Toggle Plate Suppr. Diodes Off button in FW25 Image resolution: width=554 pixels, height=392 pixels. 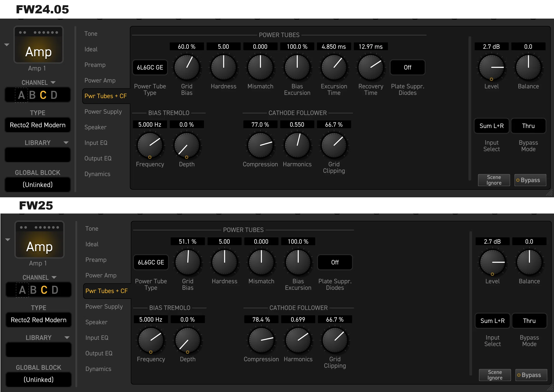(x=335, y=262)
